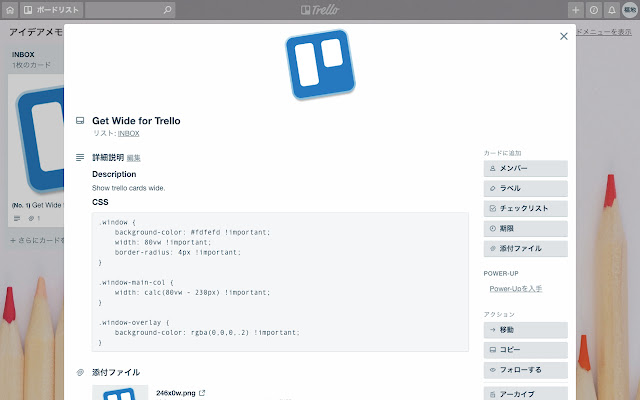640x400 pixels.
Task: Open the Power-Upを入手 link
Action: pos(516,289)
